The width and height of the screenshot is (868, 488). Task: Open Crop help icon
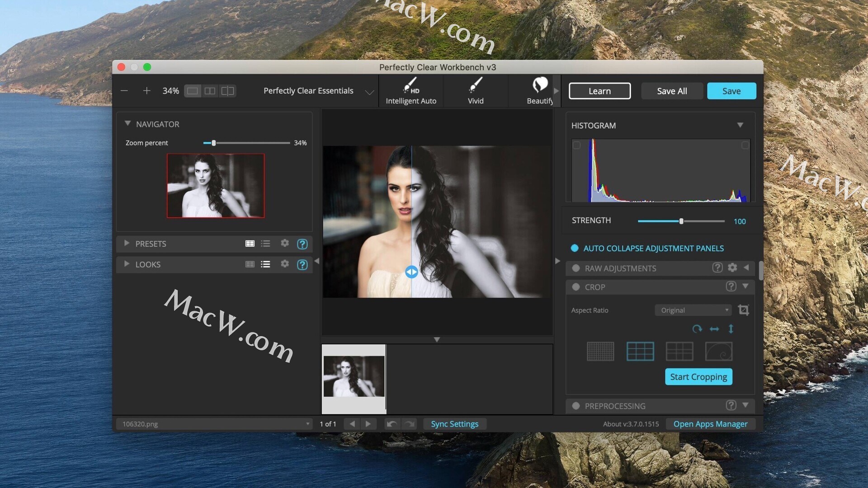tap(731, 286)
